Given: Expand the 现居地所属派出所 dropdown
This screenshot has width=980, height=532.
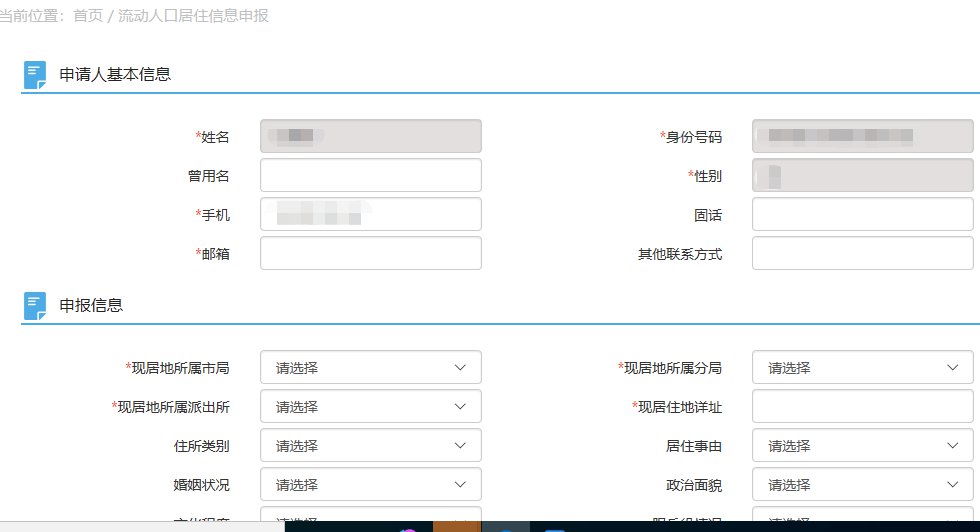Looking at the screenshot, I should click(370, 407).
